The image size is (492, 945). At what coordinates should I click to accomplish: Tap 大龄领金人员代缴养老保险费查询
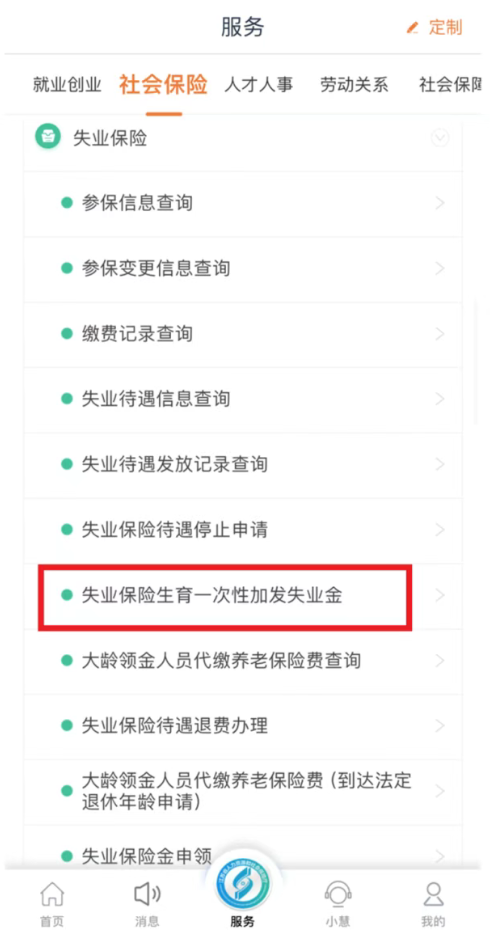pos(243,661)
